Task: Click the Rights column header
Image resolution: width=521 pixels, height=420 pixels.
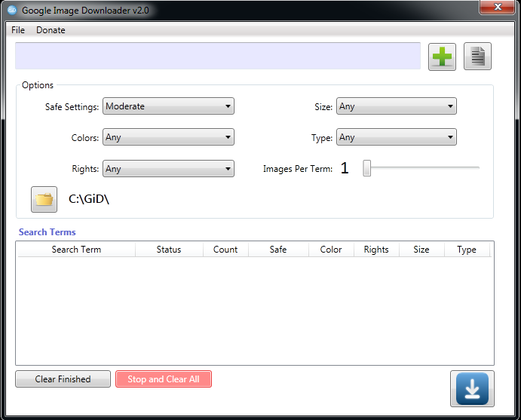Action: coord(376,250)
